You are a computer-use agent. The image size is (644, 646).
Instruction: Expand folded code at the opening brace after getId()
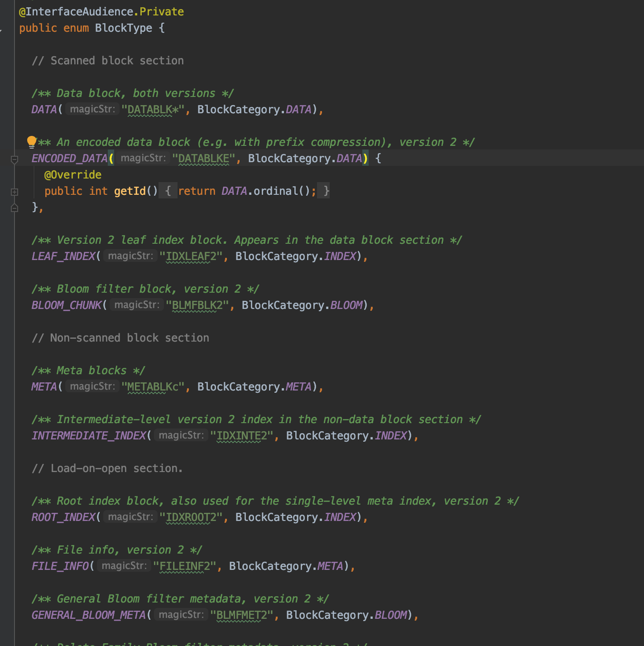168,191
